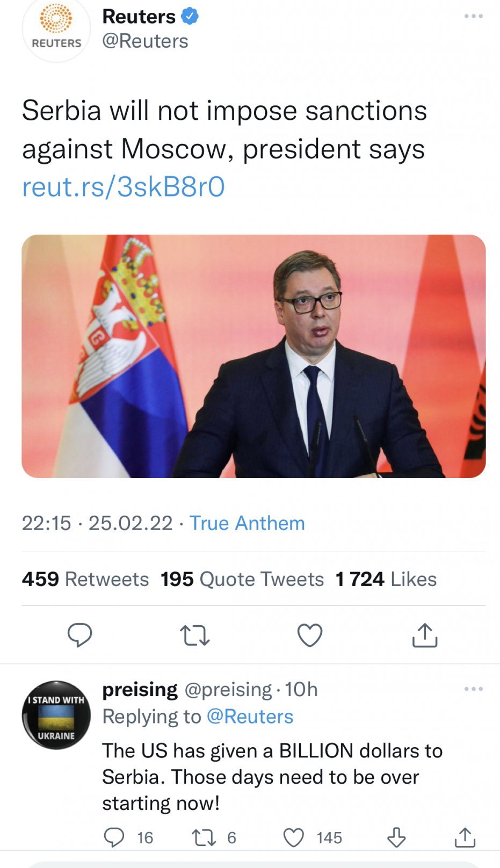Downvote preising's reply
This screenshot has width=500, height=868.
click(x=396, y=837)
